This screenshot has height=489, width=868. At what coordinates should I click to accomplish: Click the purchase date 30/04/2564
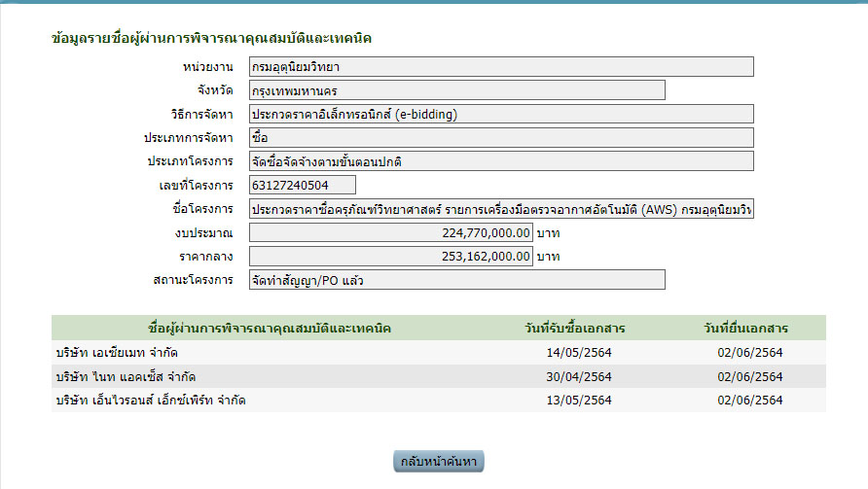tap(580, 376)
